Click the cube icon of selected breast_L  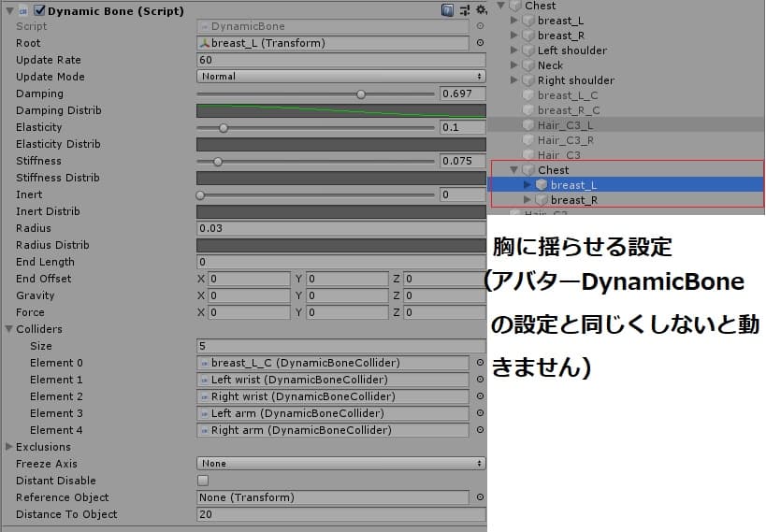pyautogui.click(x=541, y=185)
